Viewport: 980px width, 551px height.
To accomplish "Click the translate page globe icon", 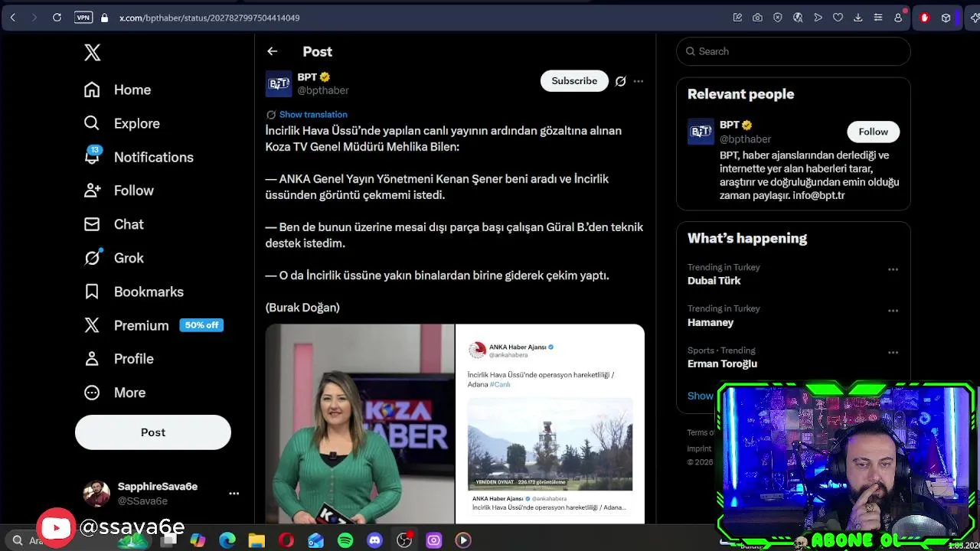I will coord(798,18).
